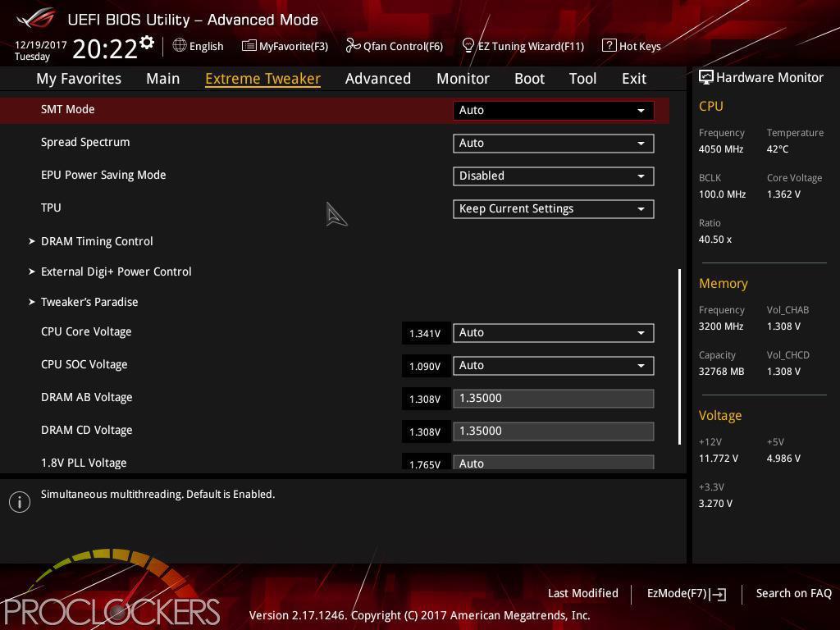
Task: Switch to the Boot tab
Action: 529,79
